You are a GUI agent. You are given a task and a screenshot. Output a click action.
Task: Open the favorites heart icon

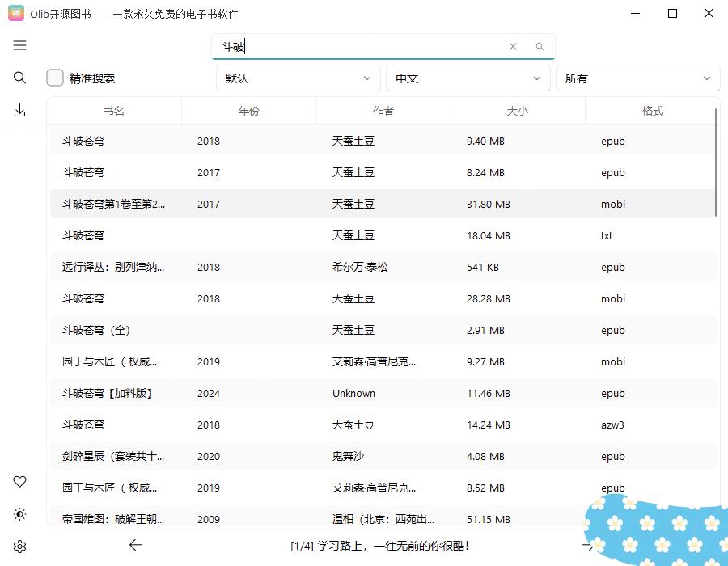[20, 482]
